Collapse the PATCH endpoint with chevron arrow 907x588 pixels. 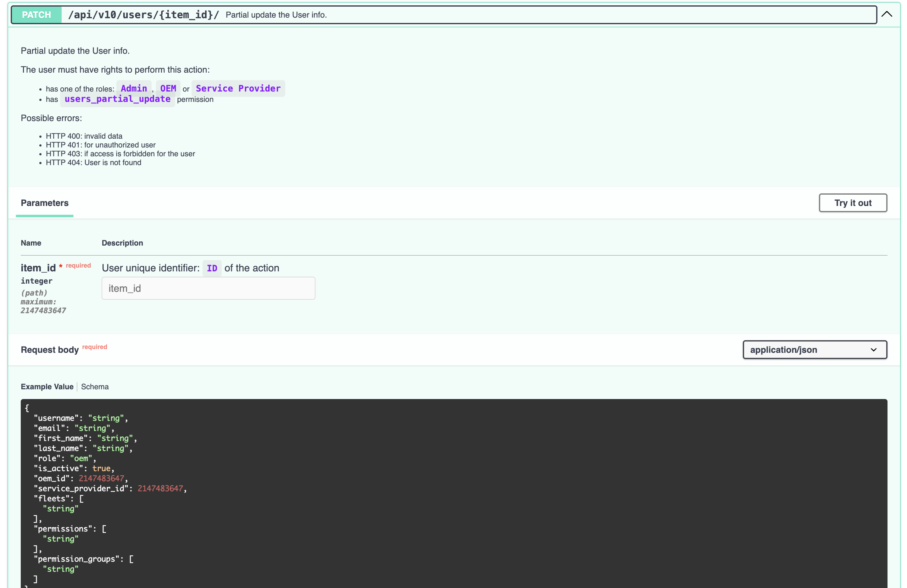point(887,14)
